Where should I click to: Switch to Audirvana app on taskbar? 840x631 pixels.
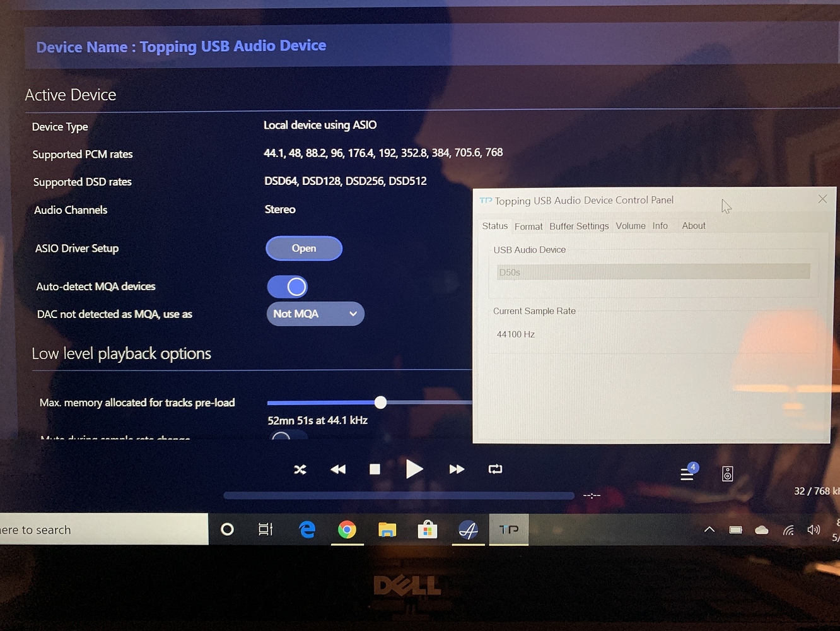(468, 530)
